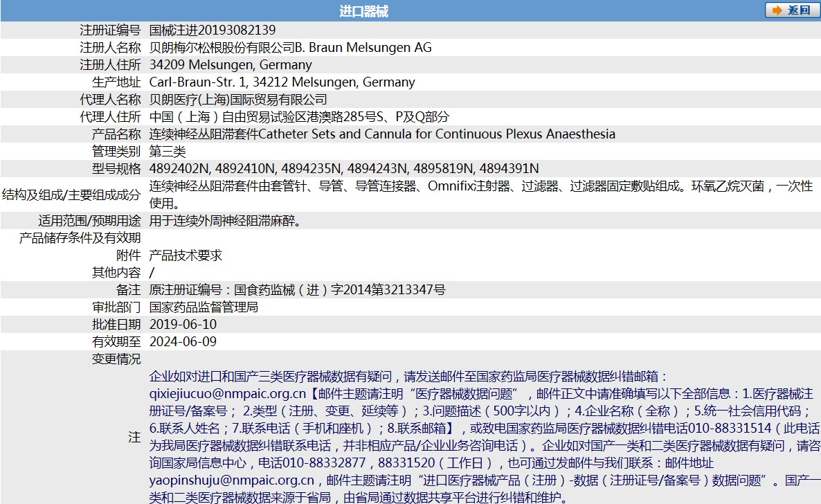Select the 产品储存条件及有效期 label
Screen dimensions: 821x504
coord(80,238)
